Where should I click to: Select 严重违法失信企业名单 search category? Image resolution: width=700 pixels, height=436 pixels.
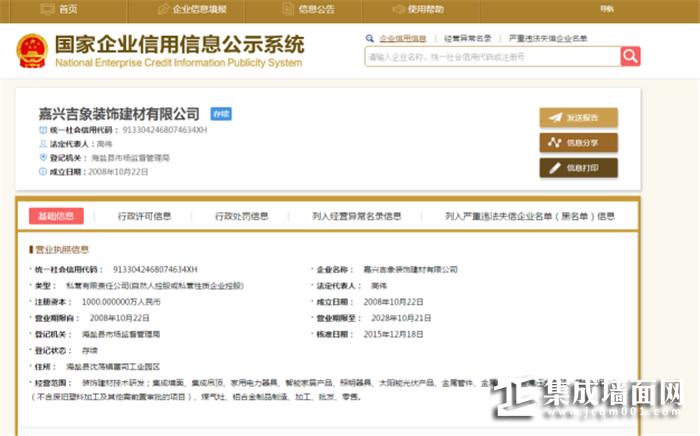pyautogui.click(x=548, y=39)
